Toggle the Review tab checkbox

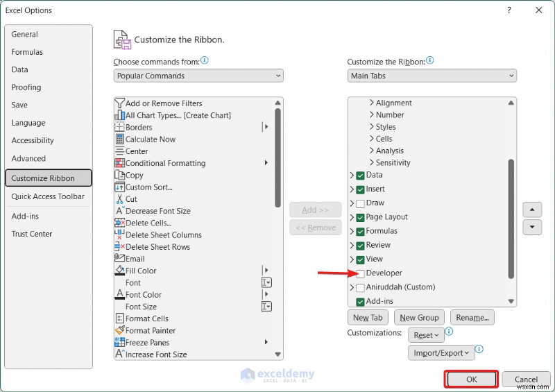360,246
